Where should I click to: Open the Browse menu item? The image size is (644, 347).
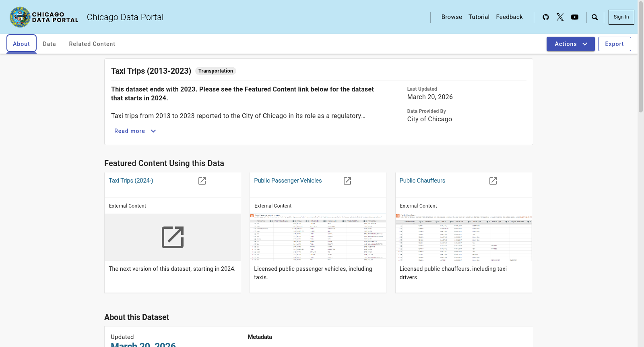tap(452, 17)
